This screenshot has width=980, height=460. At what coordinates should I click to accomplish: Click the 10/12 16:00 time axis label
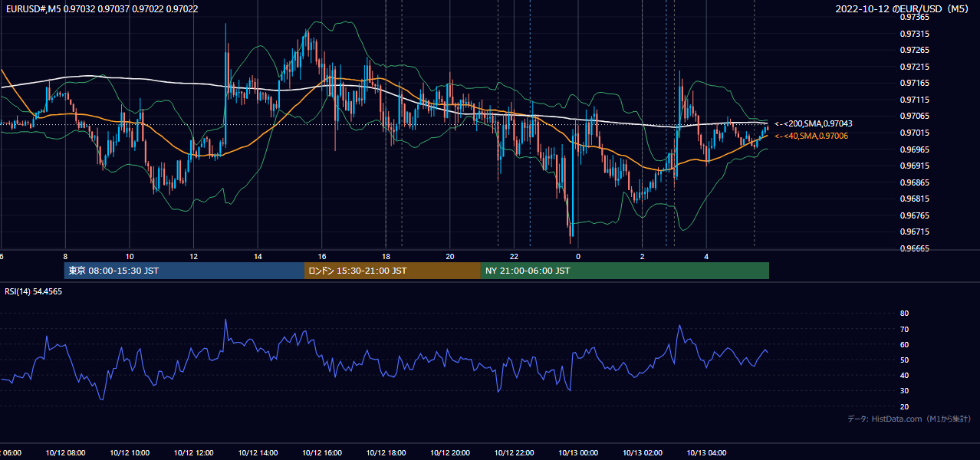coord(322,453)
